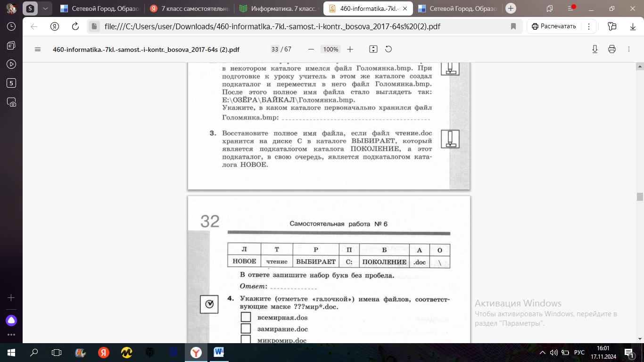
Task: Open the bookmarks collection icon in the title bar
Action: [x=550, y=8]
